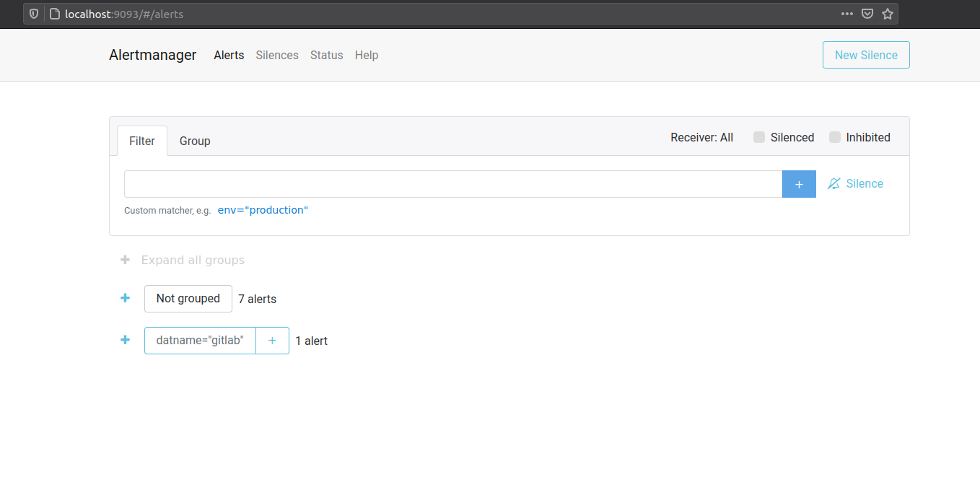Image resolution: width=980 pixels, height=503 pixels.
Task: Click the env="production" example matcher link
Action: (263, 210)
